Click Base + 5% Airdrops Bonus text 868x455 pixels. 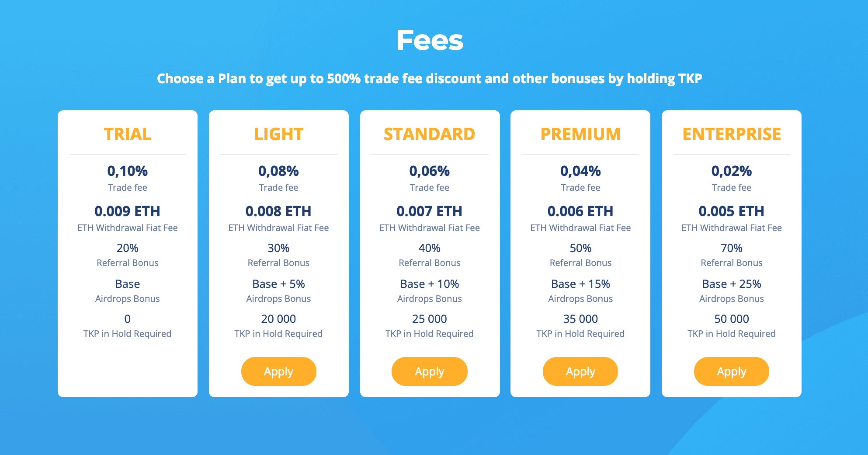tap(278, 283)
